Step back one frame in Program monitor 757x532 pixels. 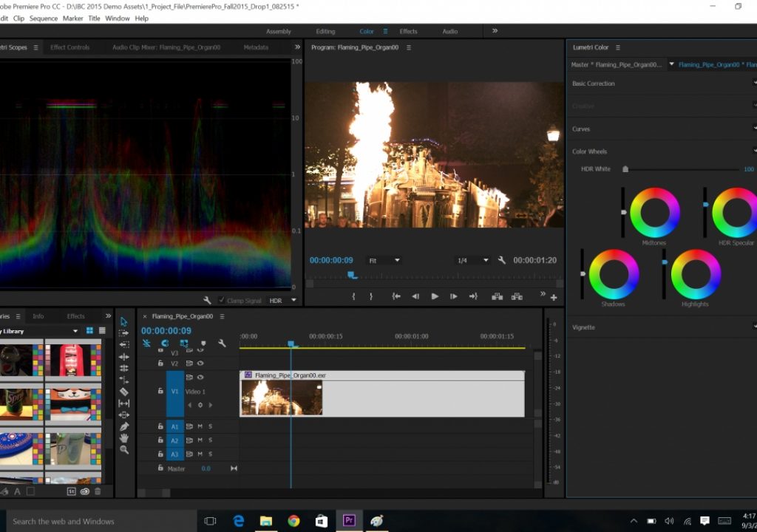coord(415,296)
